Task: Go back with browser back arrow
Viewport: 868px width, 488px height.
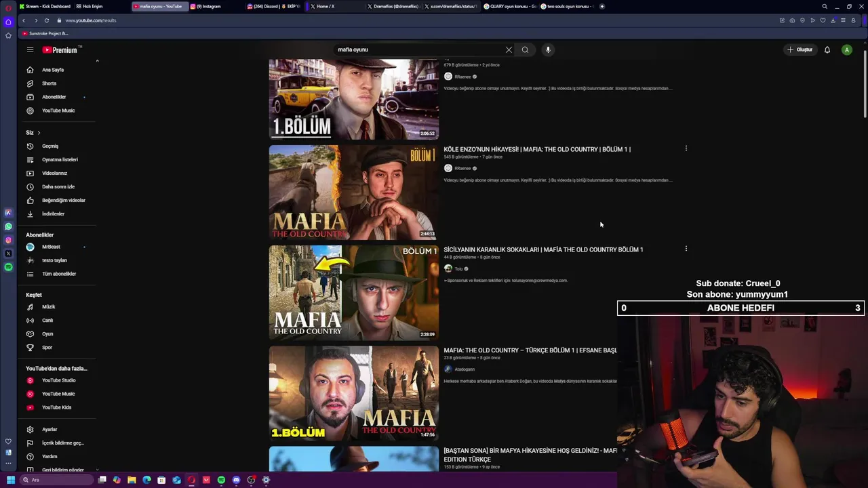Action: [24, 20]
